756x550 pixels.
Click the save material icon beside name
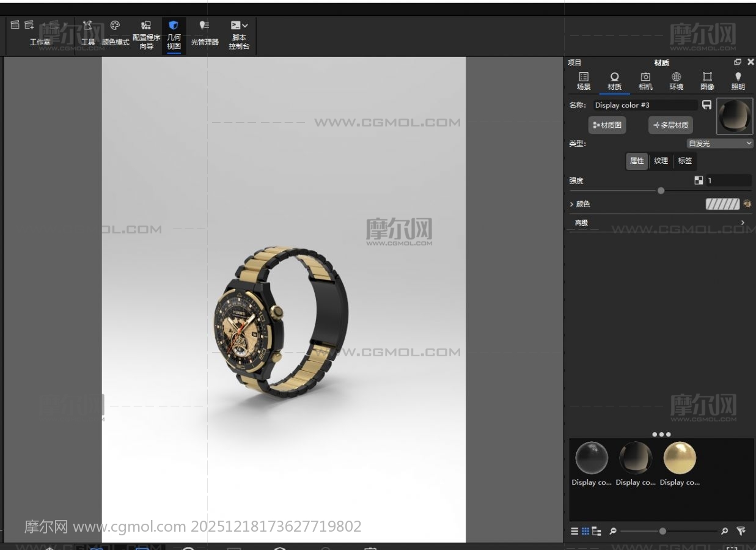[x=706, y=105]
